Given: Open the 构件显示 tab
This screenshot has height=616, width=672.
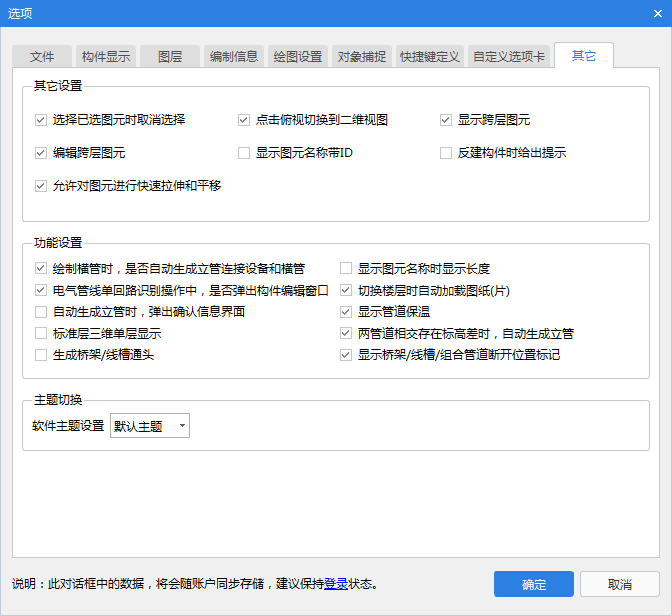Looking at the screenshot, I should (106, 57).
